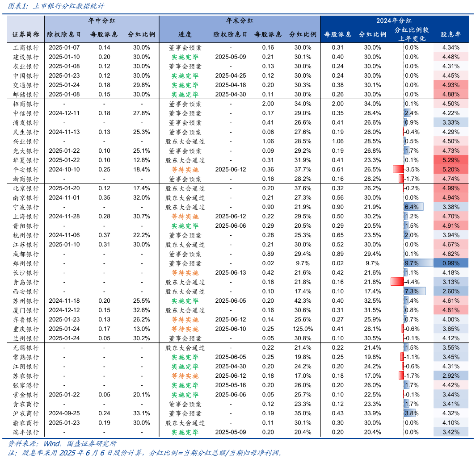Click the date 2024-11-18 for 苏州银行
476x459 pixels.
64,301
